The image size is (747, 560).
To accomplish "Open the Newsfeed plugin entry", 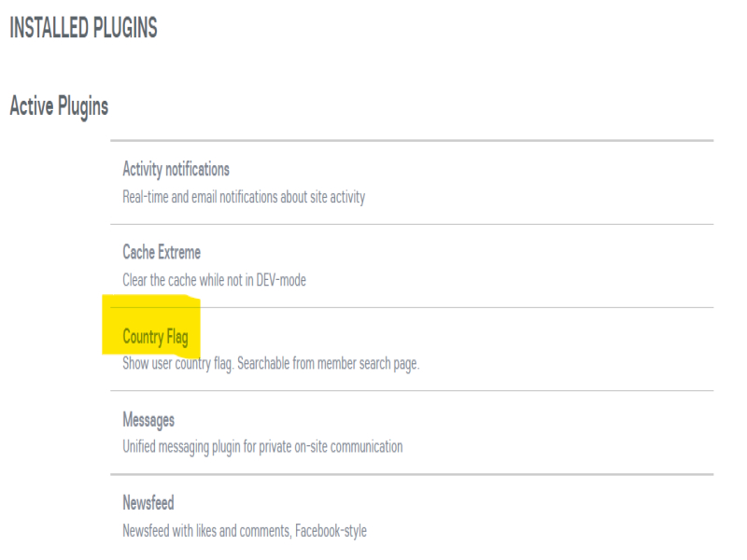I will pos(148,503).
